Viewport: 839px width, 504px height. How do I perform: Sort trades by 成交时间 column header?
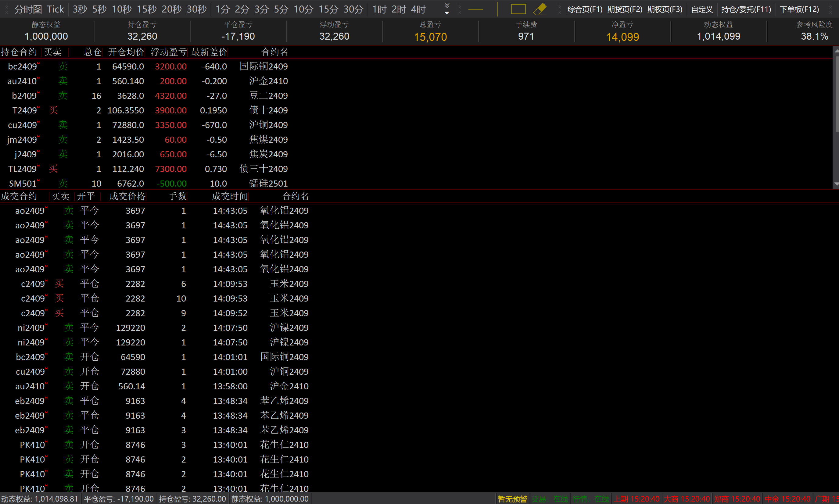tap(230, 196)
